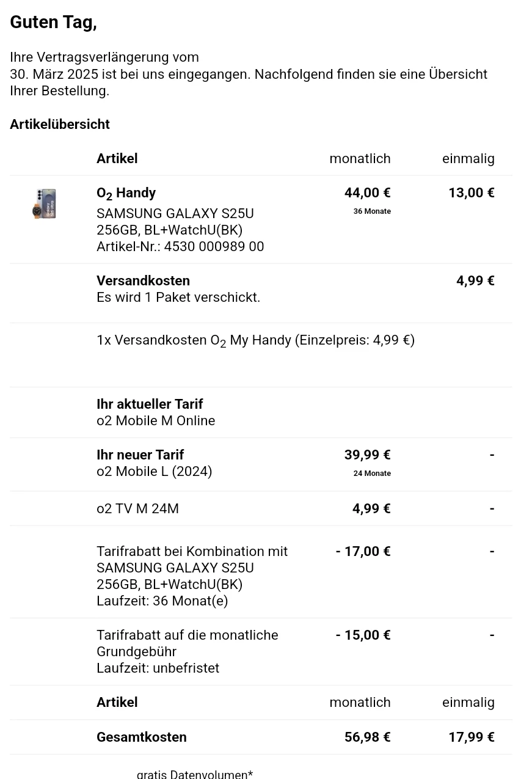Screen dimensions: 532x779
Task: Select the Ihr neuer Tarif heading
Action: tap(140, 455)
